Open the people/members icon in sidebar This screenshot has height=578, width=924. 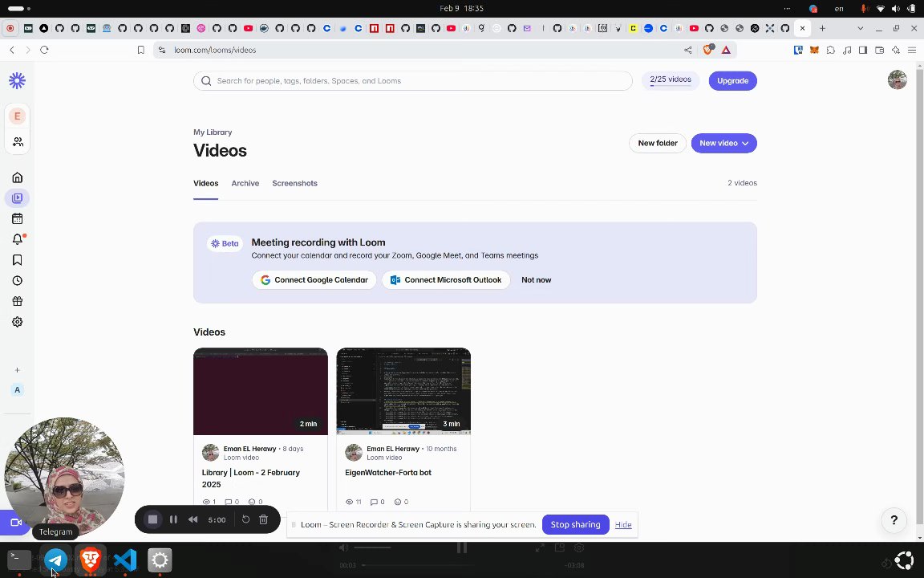[18, 141]
